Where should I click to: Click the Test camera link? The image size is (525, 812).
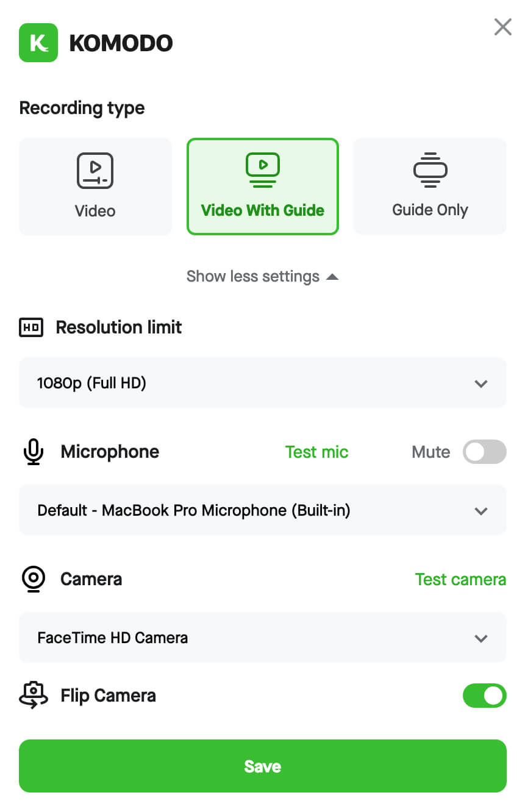[460, 579]
